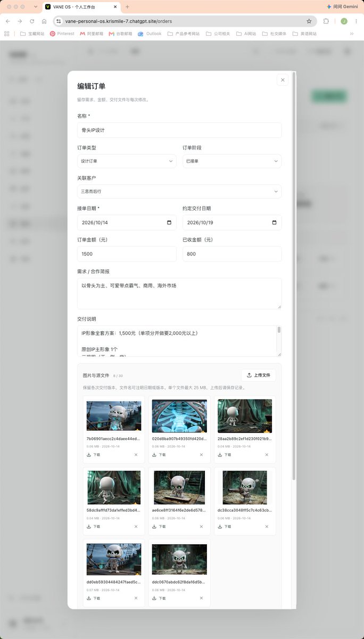
Task: Remove file dc38cca3048ff5c7c4c63cb
Action: pyautogui.click(x=267, y=527)
